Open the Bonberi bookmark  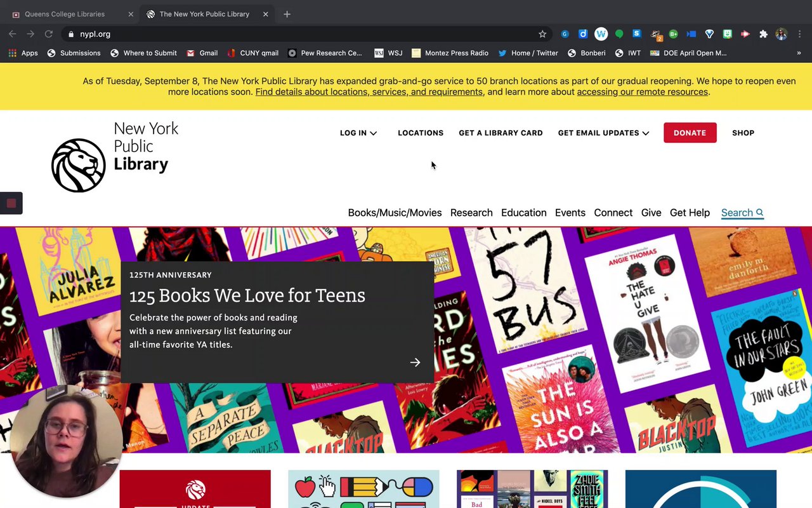tap(586, 53)
